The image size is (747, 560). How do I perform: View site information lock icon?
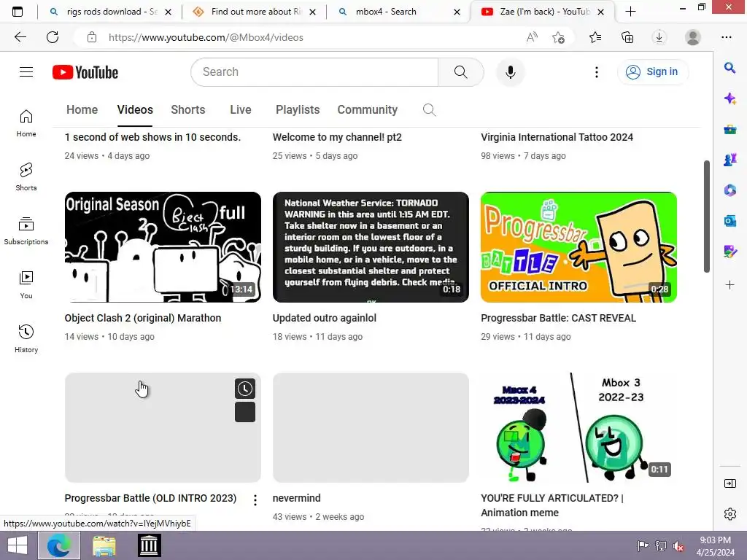point(92,37)
